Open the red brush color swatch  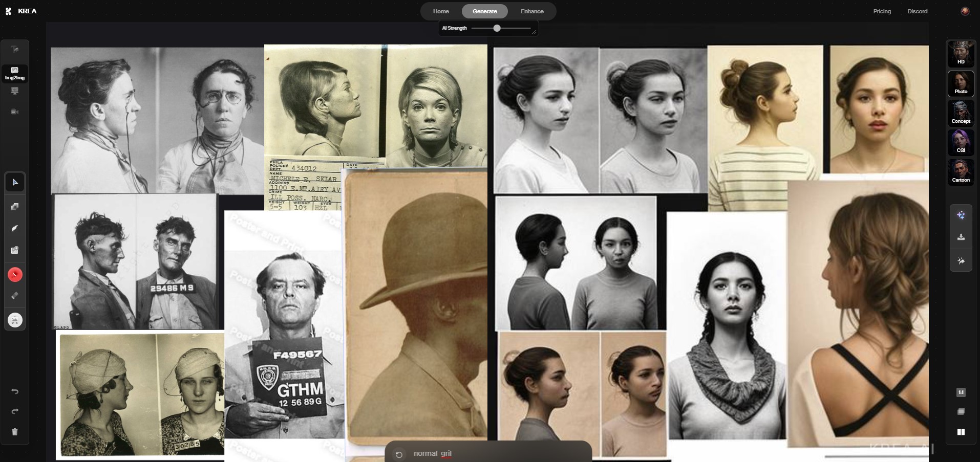pyautogui.click(x=15, y=275)
